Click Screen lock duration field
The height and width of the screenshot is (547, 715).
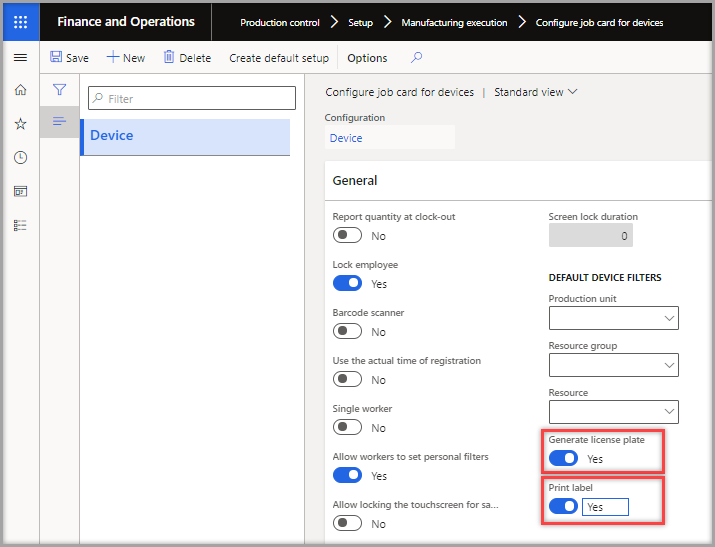591,235
